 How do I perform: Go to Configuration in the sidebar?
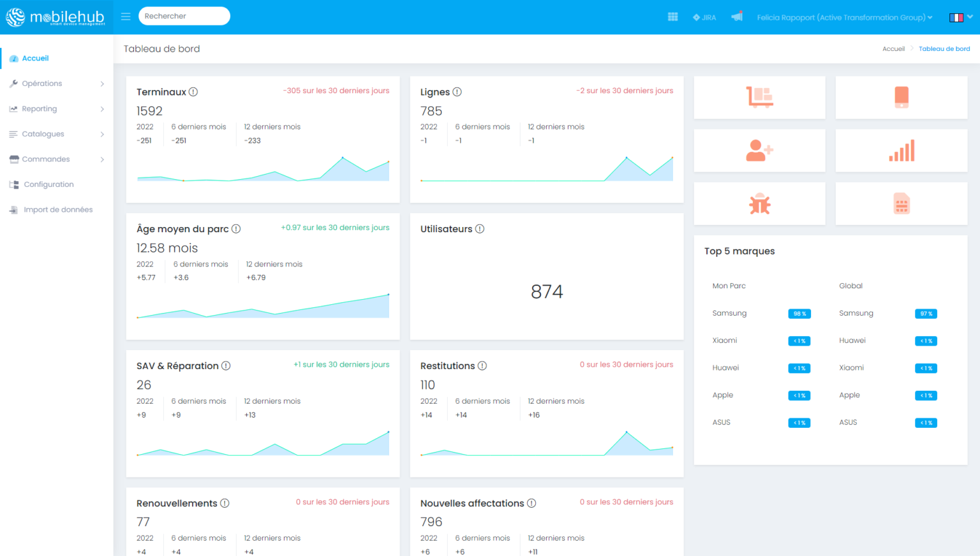[48, 184]
